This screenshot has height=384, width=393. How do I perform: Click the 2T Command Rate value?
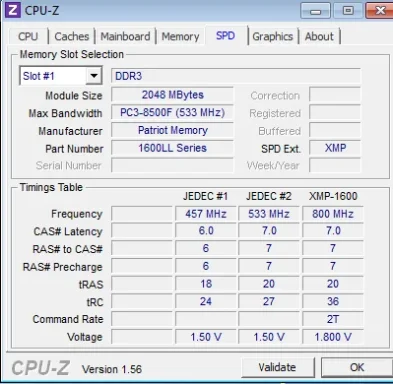[x=333, y=319]
